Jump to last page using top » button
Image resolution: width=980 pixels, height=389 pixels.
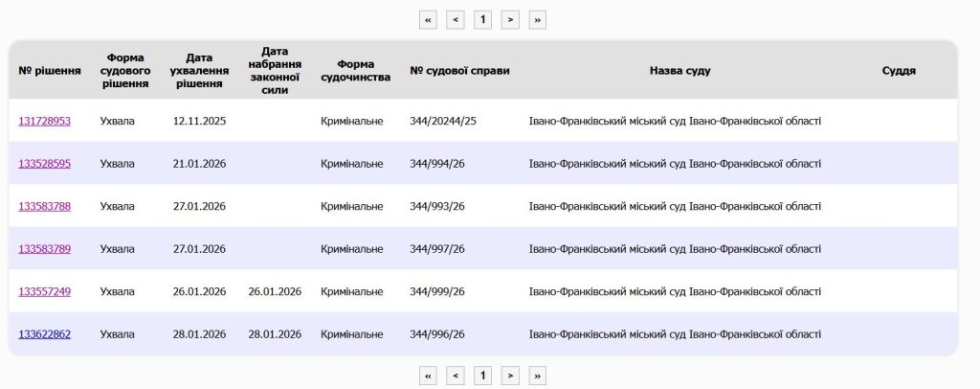click(538, 19)
